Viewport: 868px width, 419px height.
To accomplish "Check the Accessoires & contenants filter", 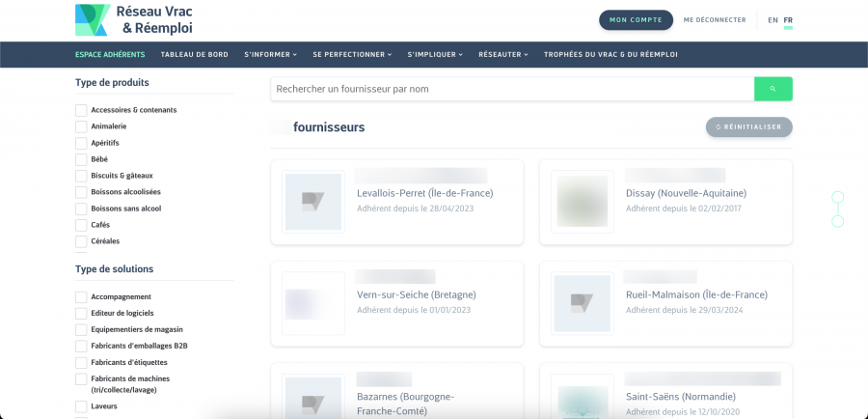I will [x=81, y=110].
